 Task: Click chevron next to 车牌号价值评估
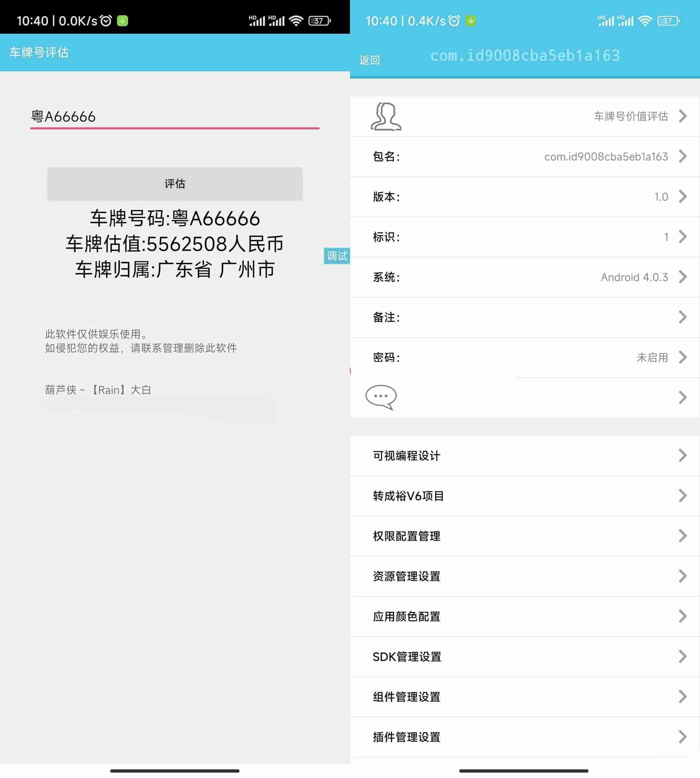click(x=682, y=116)
